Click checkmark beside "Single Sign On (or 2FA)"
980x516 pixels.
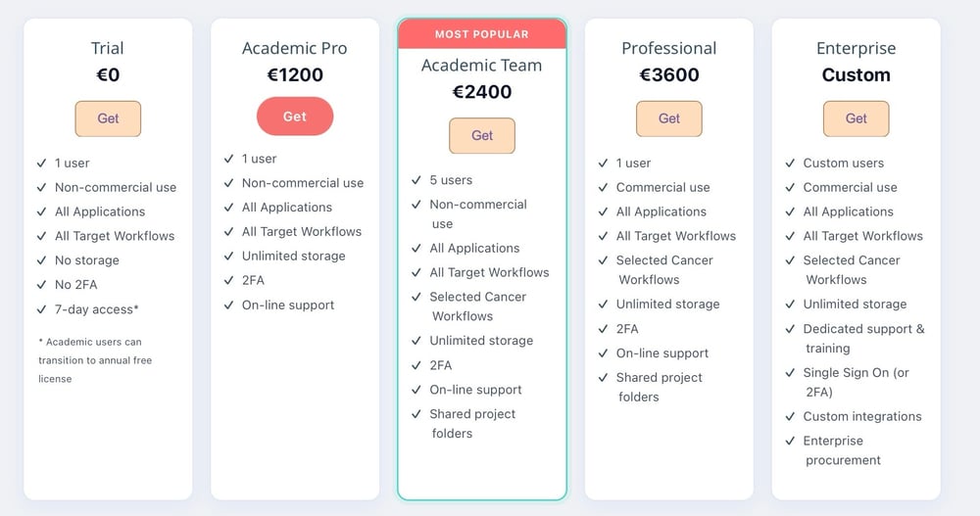point(790,373)
